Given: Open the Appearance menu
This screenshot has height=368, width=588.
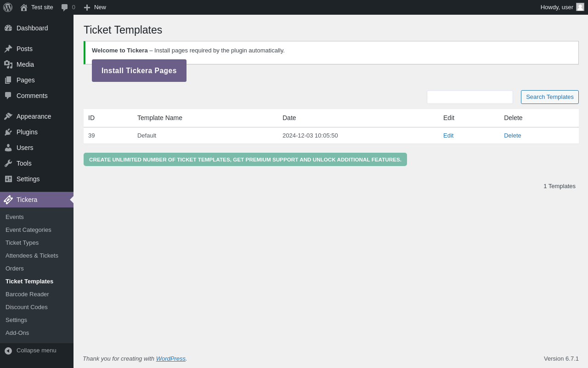Looking at the screenshot, I should pyautogui.click(x=34, y=116).
